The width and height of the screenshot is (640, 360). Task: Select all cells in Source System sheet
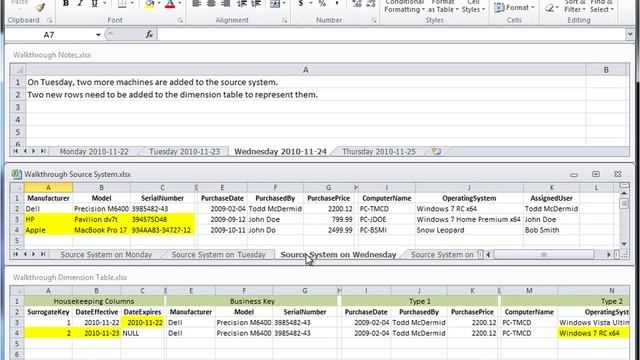pyautogui.click(x=17, y=187)
